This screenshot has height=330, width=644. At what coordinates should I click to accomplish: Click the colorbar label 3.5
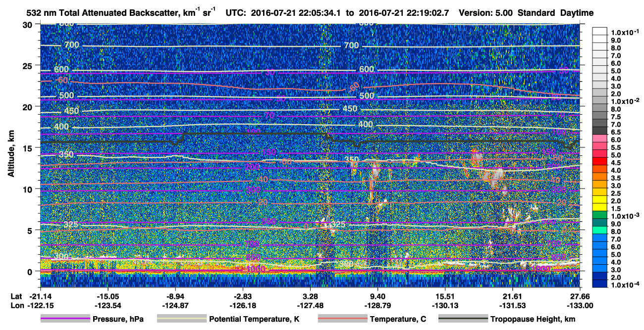coord(616,178)
